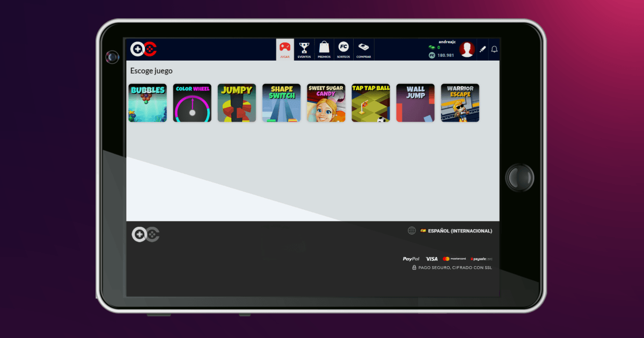Click the PayPal payment logo
This screenshot has width=644, height=338.
[x=410, y=259]
